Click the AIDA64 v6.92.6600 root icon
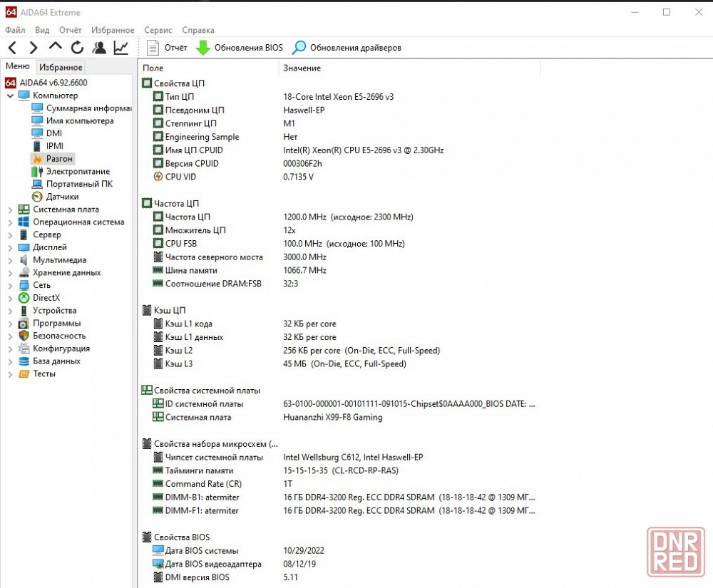 (x=11, y=83)
